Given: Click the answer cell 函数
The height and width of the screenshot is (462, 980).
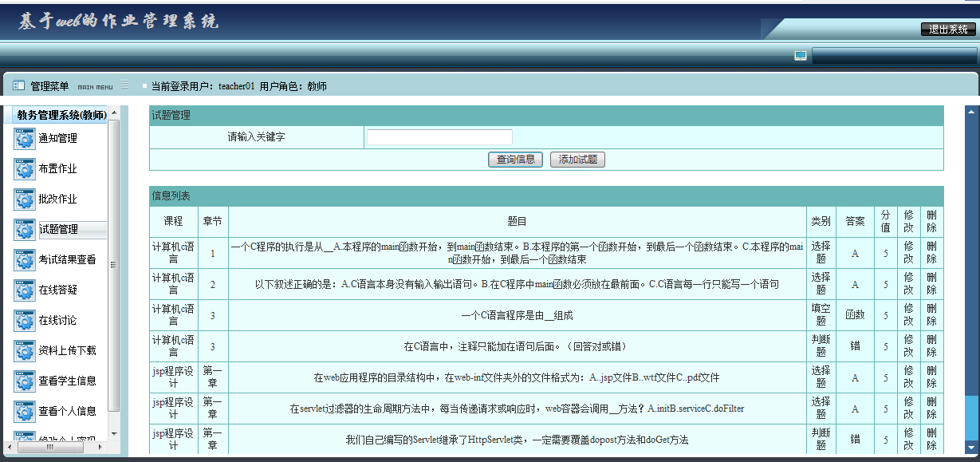Looking at the screenshot, I should pos(855,315).
